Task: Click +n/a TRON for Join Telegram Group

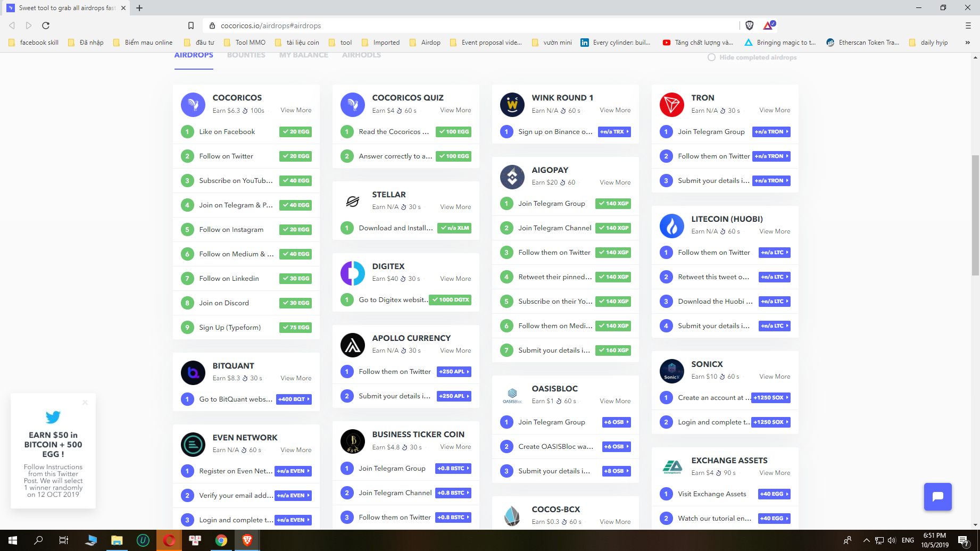Action: click(771, 132)
